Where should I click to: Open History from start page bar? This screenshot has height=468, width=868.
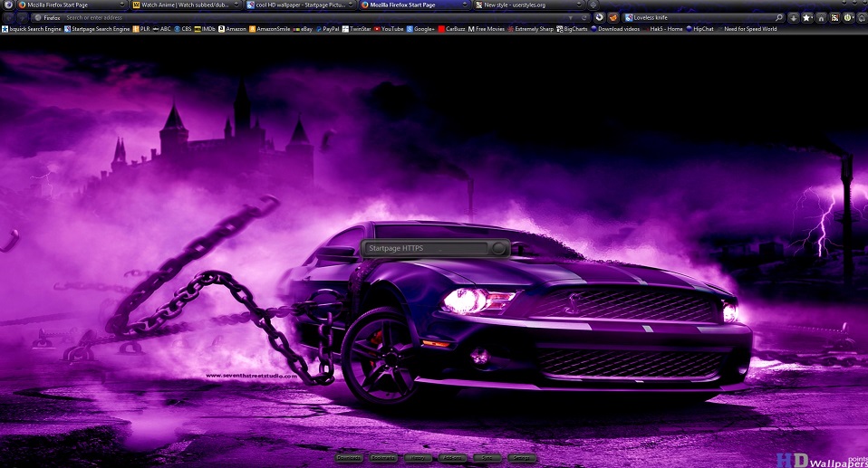tap(418, 458)
